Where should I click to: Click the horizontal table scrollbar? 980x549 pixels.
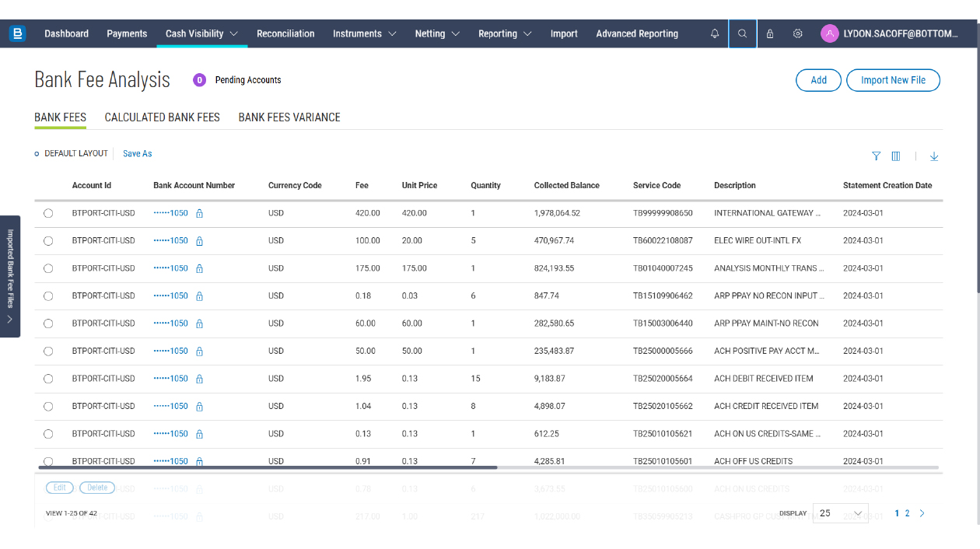pos(268,467)
